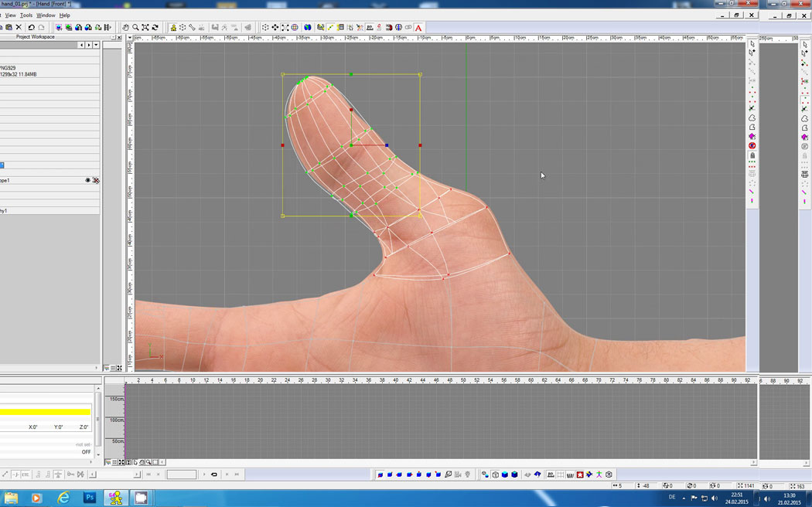Select the Turn (rotate view) tool

click(x=155, y=28)
